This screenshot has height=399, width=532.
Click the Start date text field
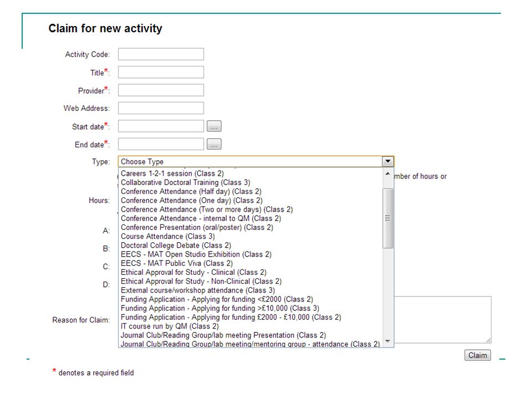coord(161,126)
